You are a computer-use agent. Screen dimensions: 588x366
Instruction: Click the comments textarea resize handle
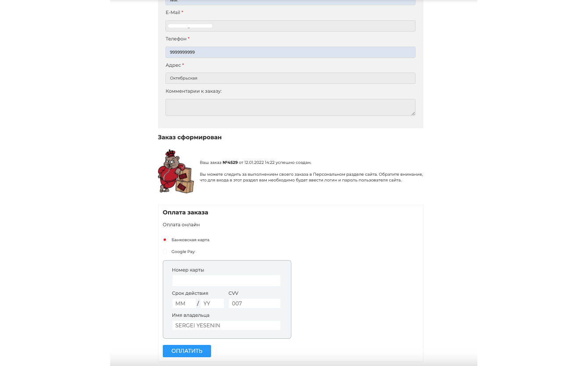(413, 113)
